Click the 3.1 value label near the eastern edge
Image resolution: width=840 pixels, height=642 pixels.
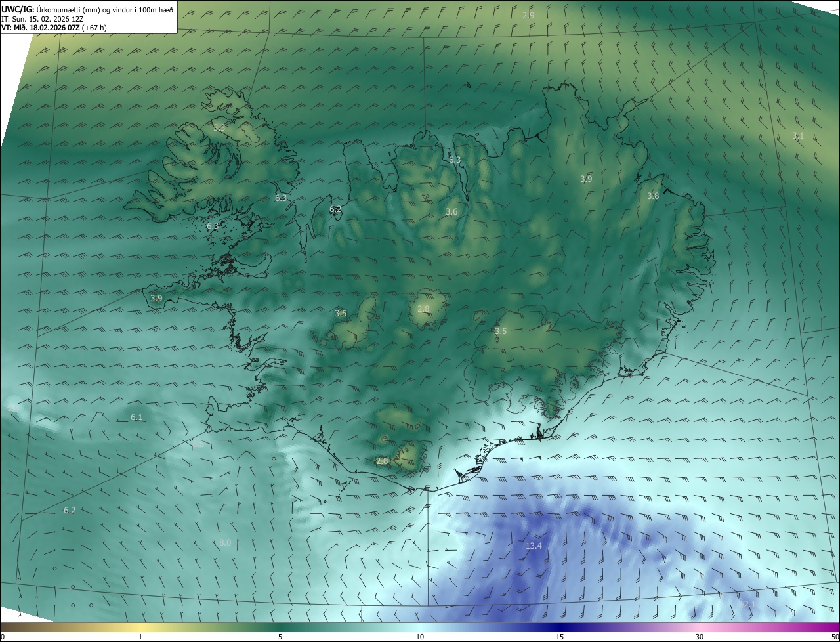798,136
